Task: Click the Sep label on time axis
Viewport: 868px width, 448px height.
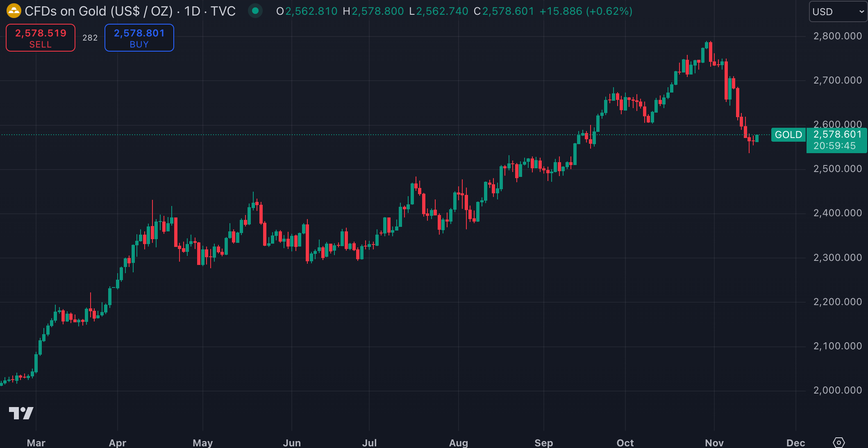Action: pyautogui.click(x=544, y=443)
